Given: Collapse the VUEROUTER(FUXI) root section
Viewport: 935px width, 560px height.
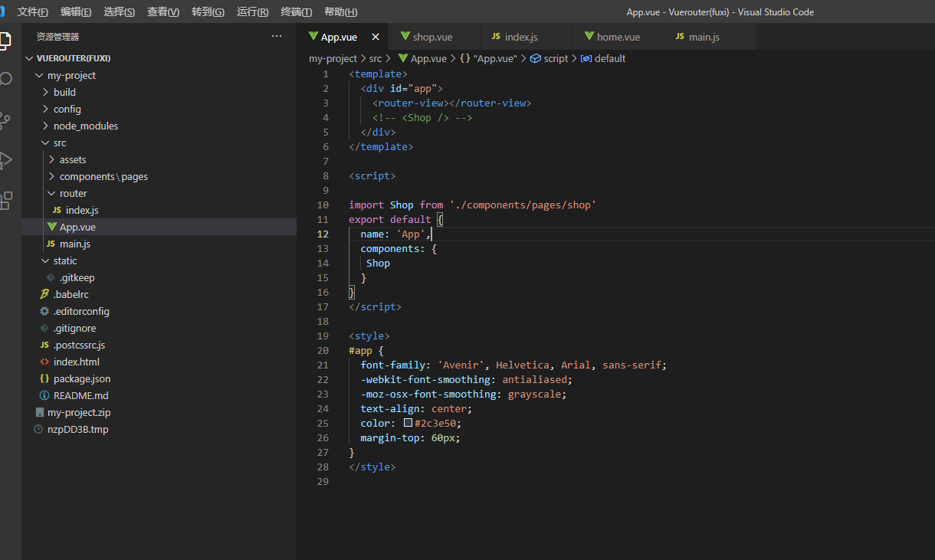Looking at the screenshot, I should click(x=30, y=58).
